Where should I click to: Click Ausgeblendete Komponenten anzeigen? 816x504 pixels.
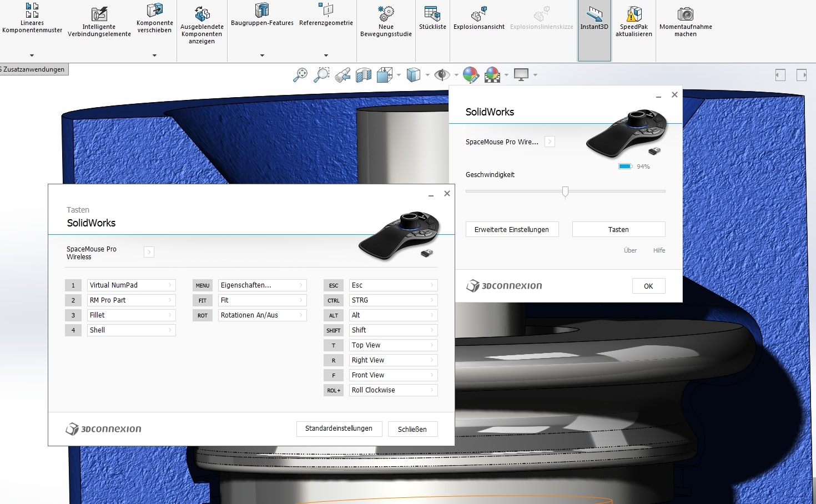coord(202,26)
